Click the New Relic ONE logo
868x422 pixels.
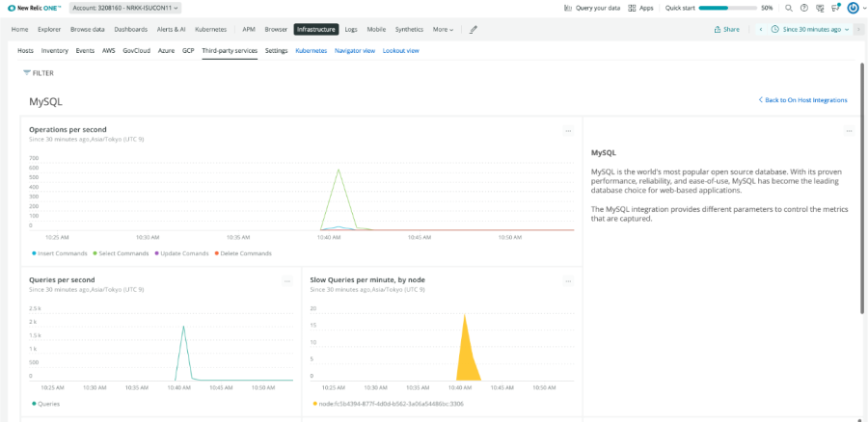(36, 9)
